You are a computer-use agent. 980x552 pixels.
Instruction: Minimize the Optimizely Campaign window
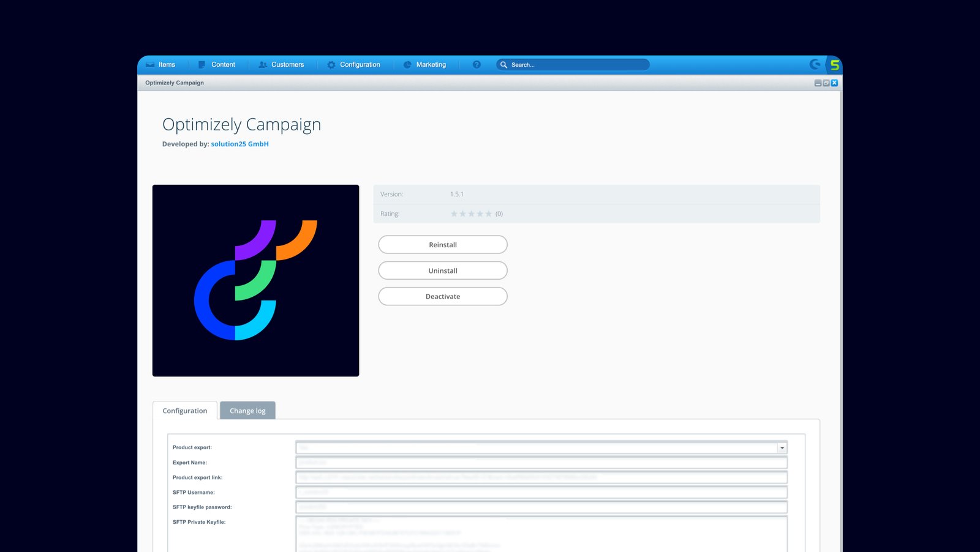[818, 83]
